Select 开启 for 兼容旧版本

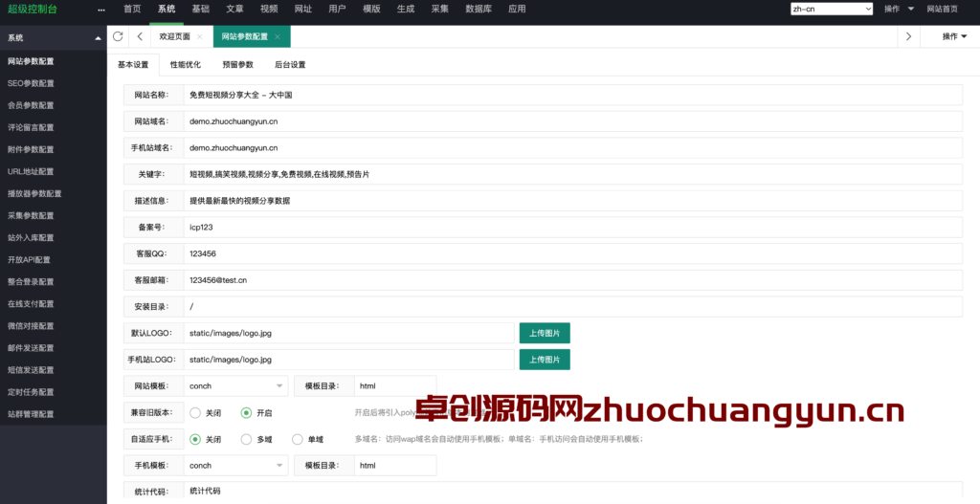click(256, 413)
